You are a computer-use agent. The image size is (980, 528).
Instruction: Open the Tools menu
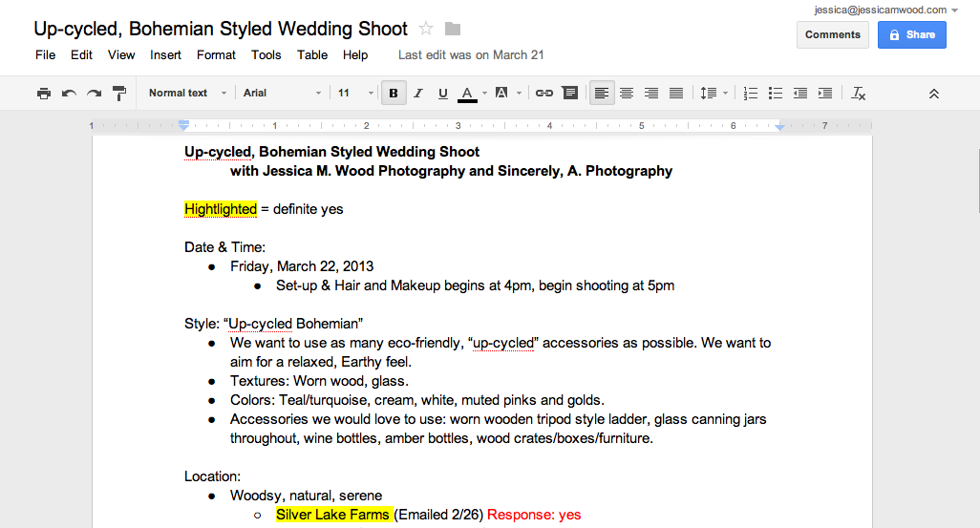click(266, 55)
